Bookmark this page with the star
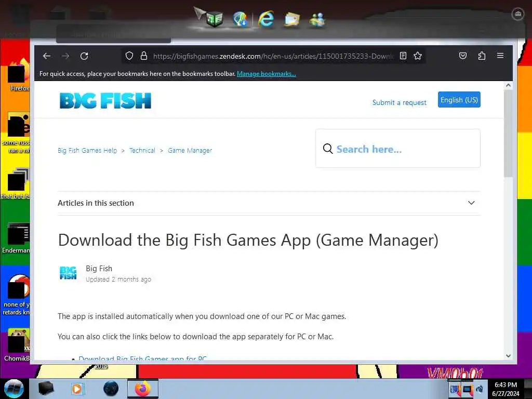 pos(418,56)
